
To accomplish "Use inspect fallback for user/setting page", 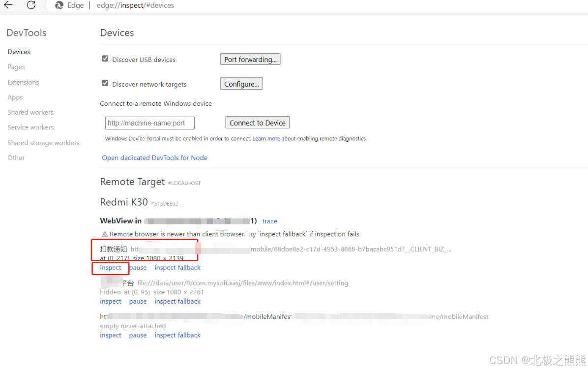I will [177, 301].
